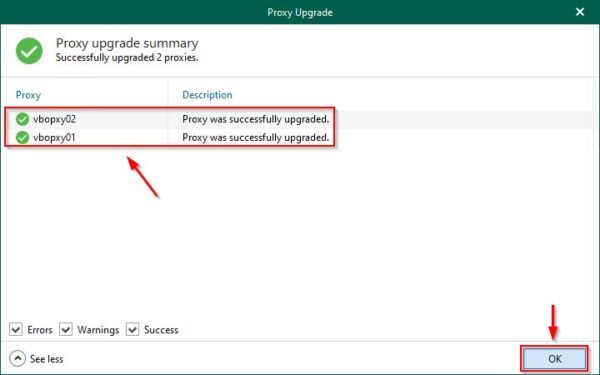The height and width of the screenshot is (375, 600).
Task: Collapse details with See less arrow
Action: [17, 359]
